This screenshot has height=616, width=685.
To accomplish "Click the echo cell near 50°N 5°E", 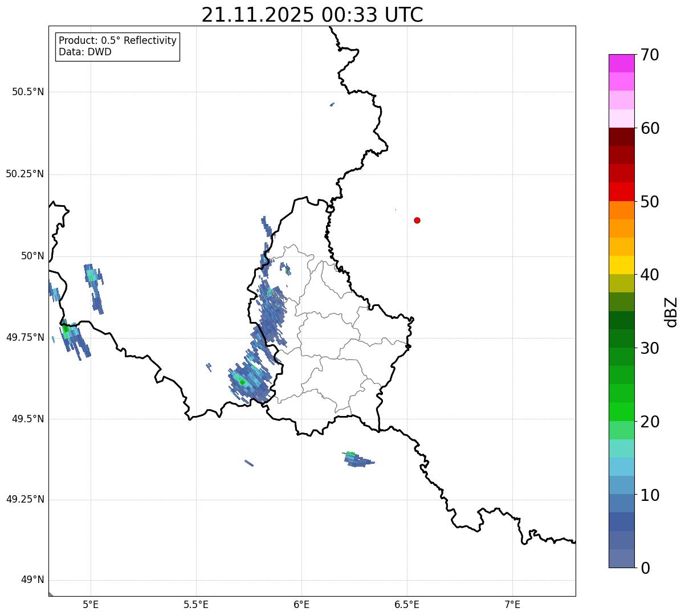I will (x=93, y=288).
